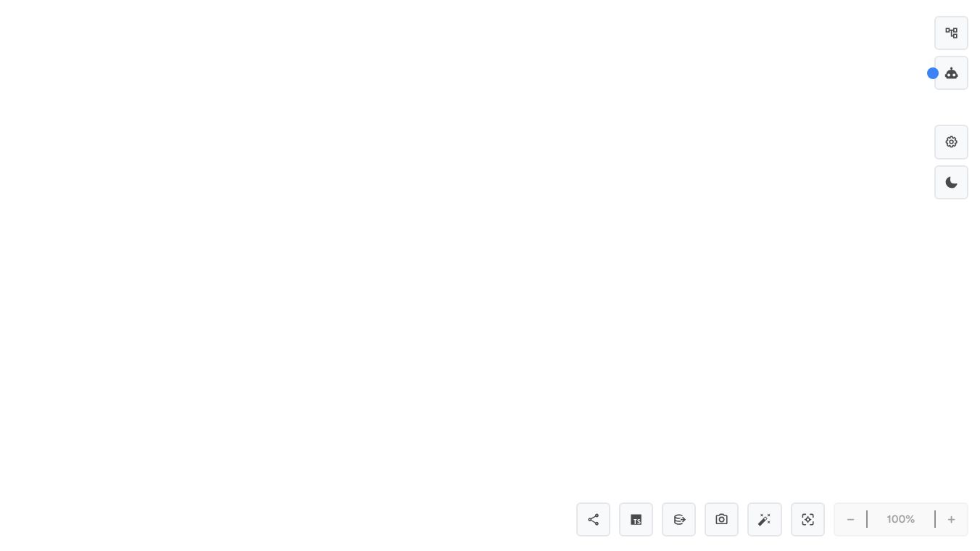
Task: Zoom out using the minus button
Action: tap(850, 519)
